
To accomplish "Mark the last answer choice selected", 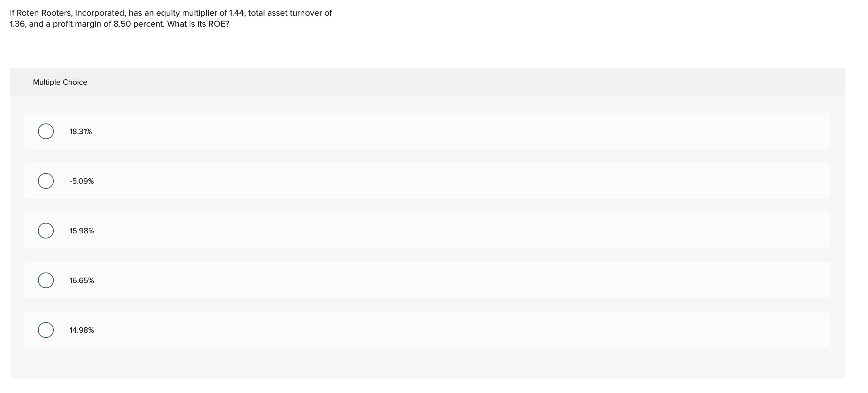I will tap(45, 330).
